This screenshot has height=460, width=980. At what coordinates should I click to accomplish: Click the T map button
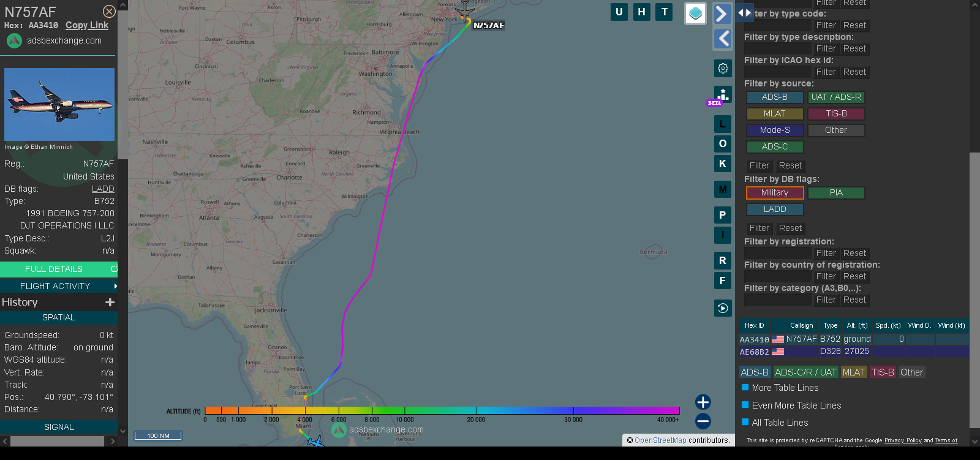(665, 12)
